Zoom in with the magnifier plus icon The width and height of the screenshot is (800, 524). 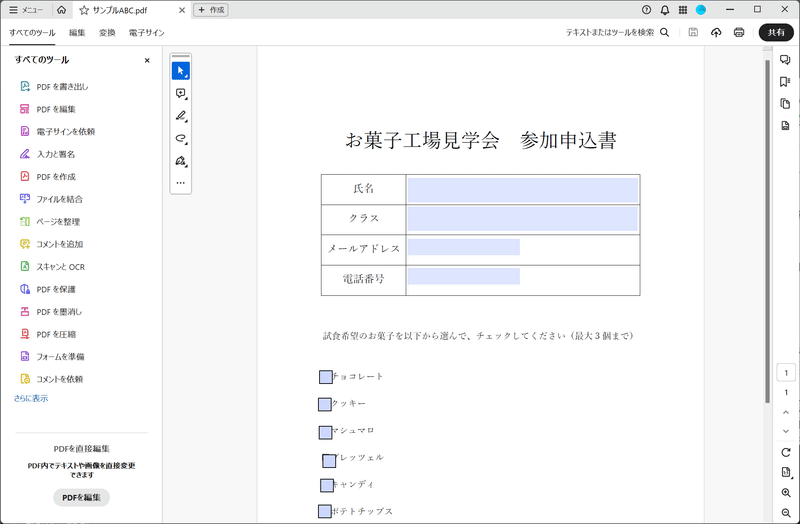pos(786,493)
